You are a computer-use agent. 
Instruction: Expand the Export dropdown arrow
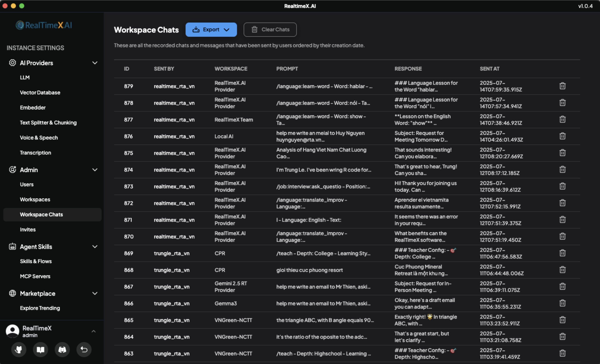coord(227,30)
